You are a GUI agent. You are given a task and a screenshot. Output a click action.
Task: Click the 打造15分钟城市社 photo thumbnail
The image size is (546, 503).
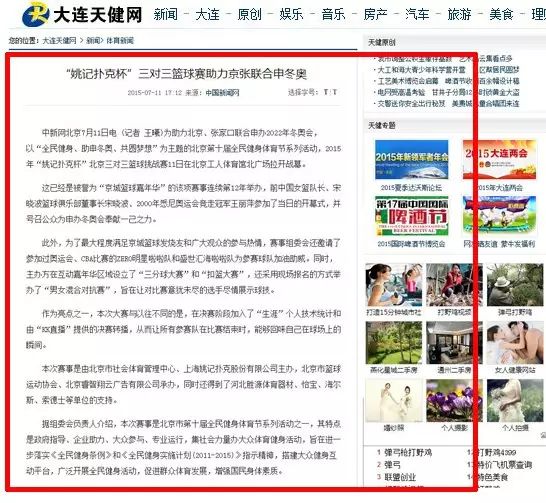[394, 285]
